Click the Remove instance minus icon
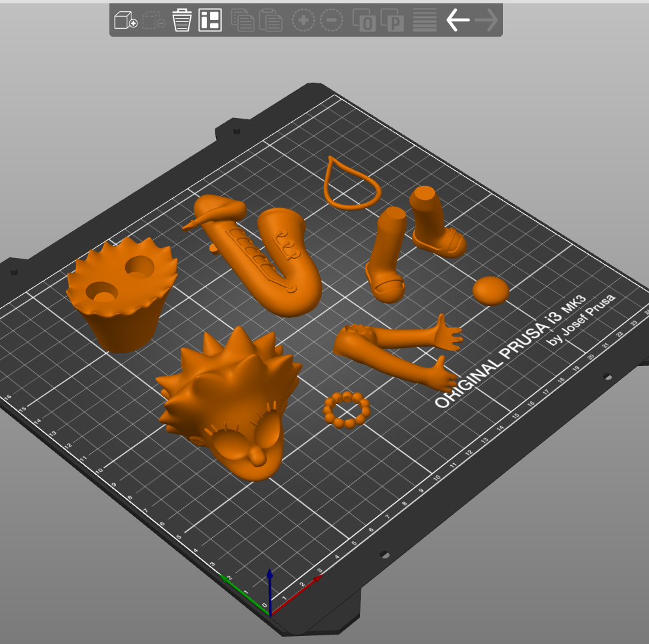 pyautogui.click(x=332, y=20)
